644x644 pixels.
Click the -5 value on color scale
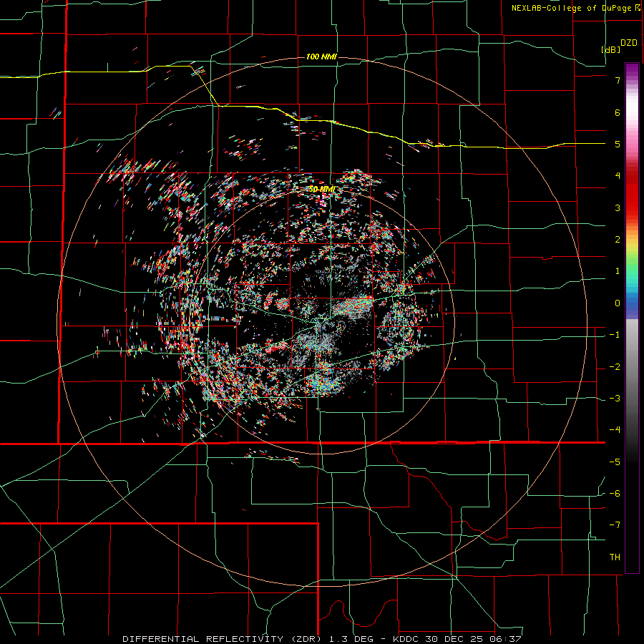[x=615, y=462]
